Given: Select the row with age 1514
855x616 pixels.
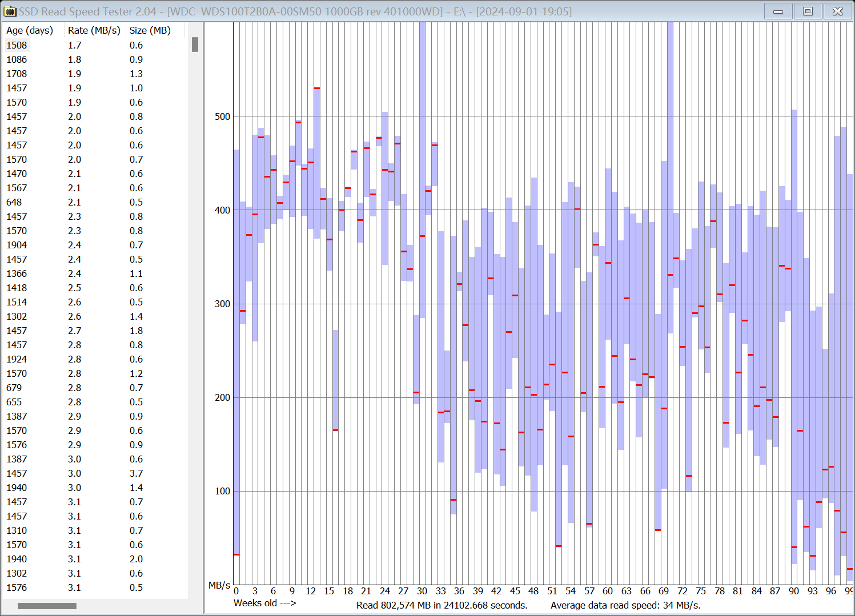Looking at the screenshot, I should [95, 302].
